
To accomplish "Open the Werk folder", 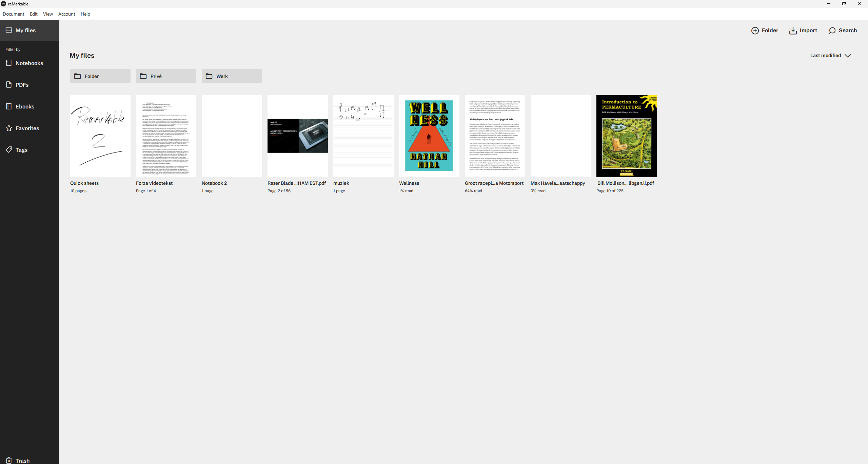I will coord(232,76).
